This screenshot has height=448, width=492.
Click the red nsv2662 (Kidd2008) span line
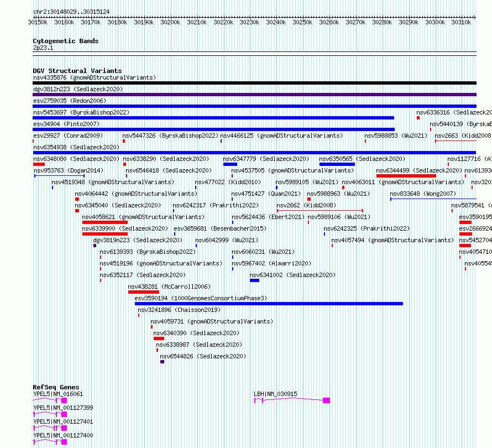(320, 211)
